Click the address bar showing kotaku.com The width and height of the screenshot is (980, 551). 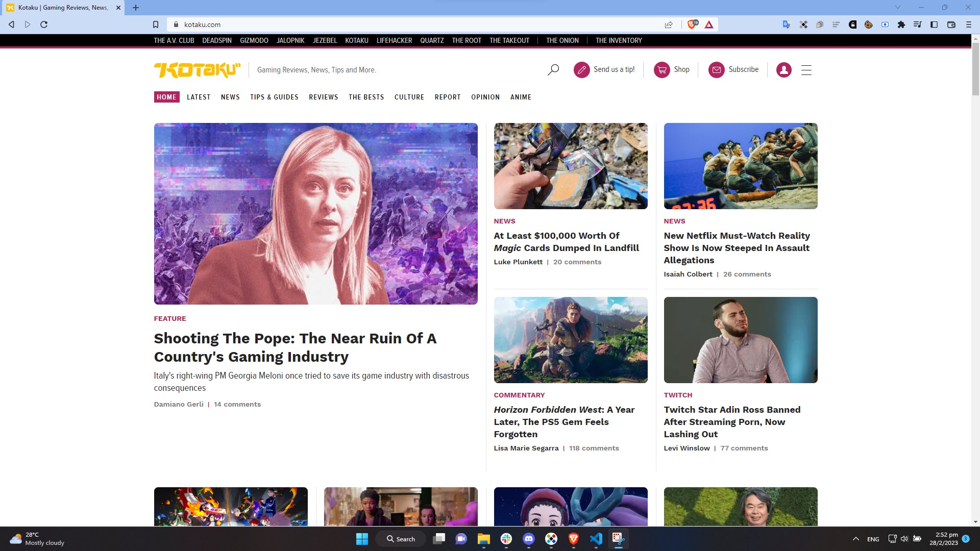coord(202,24)
